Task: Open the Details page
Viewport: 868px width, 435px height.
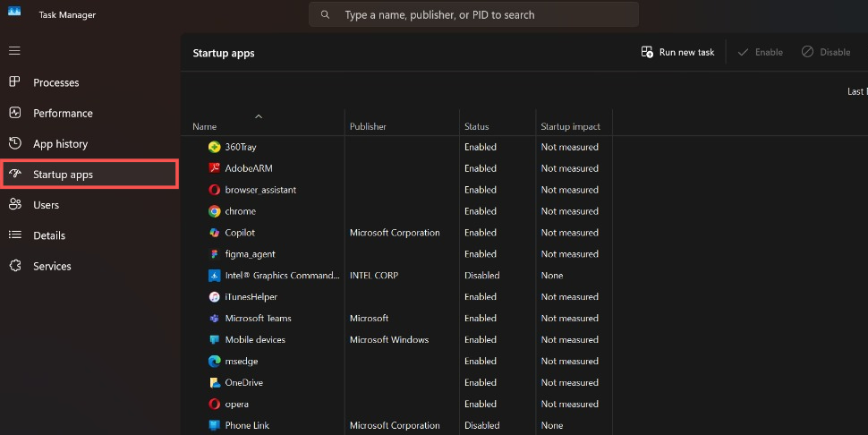Action: (x=89, y=235)
